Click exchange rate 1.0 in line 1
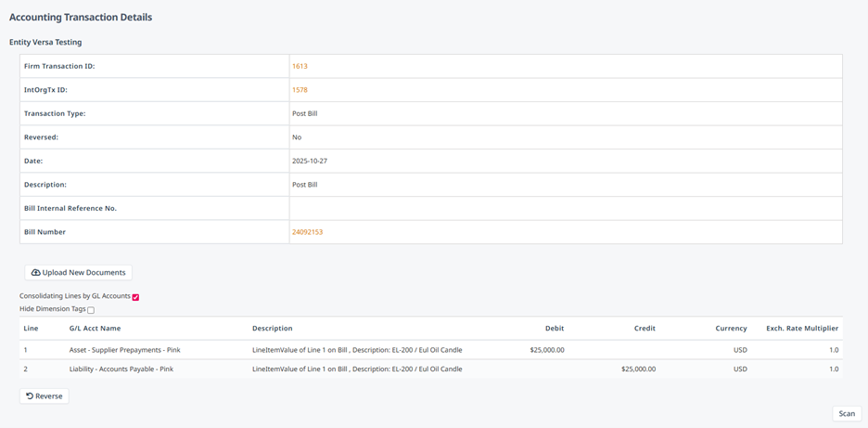 click(834, 350)
